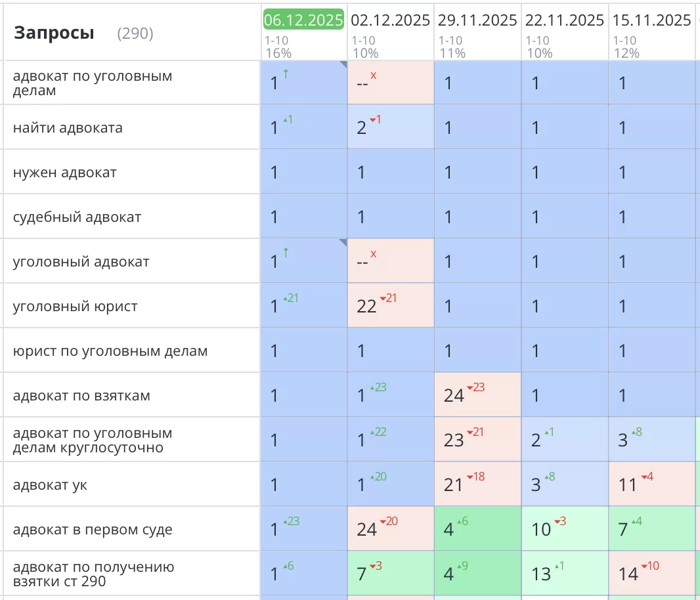Click the green +21 indicator for "уголовный юрист"
The width and height of the screenshot is (700, 600).
[x=291, y=299]
